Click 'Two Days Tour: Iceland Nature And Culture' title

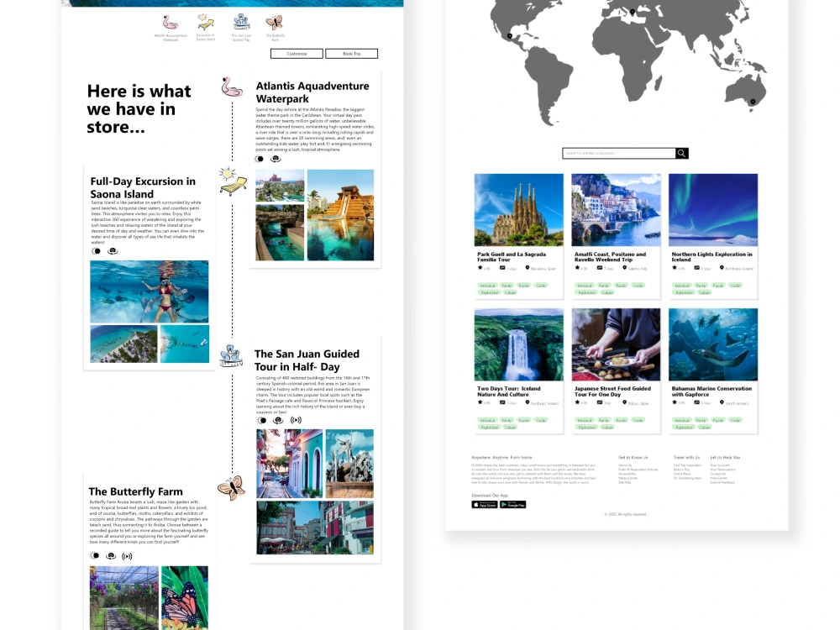point(509,391)
